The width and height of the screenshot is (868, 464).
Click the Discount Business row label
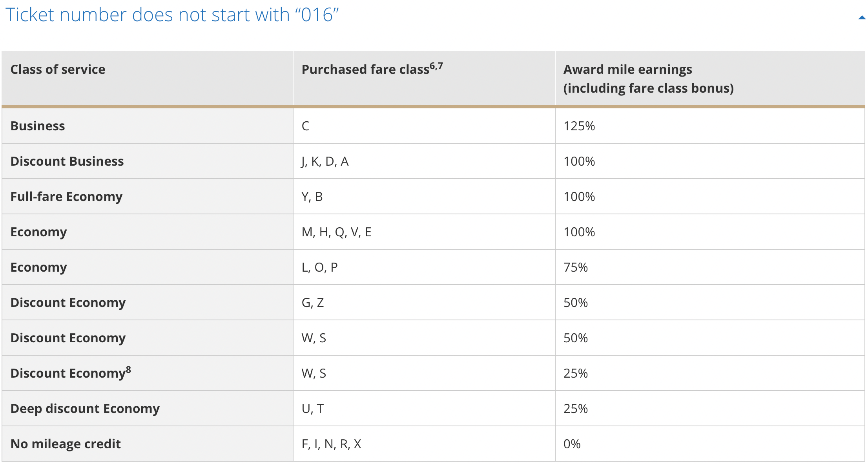pyautogui.click(x=67, y=161)
